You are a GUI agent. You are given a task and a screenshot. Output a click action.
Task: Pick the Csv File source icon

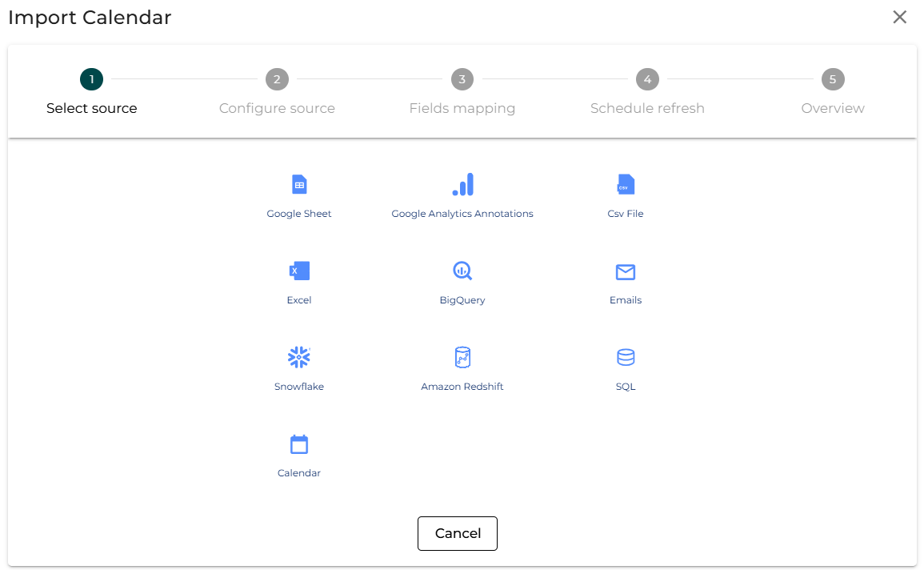[x=626, y=185]
